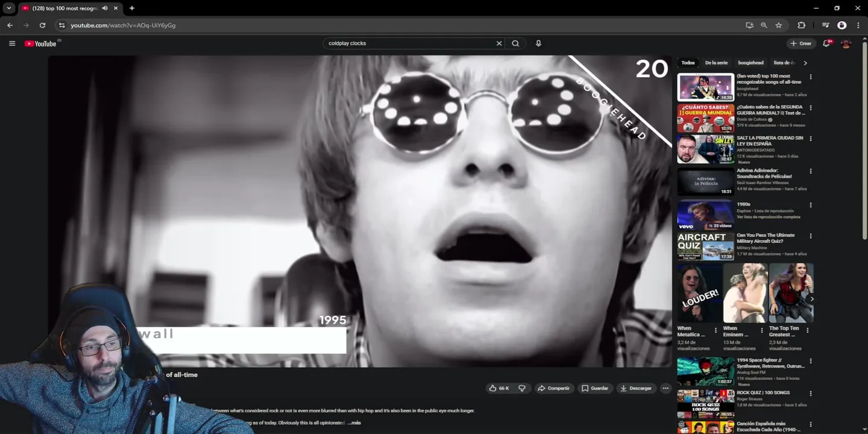The width and height of the screenshot is (868, 434).
Task: Clear the search box text
Action: 498,43
